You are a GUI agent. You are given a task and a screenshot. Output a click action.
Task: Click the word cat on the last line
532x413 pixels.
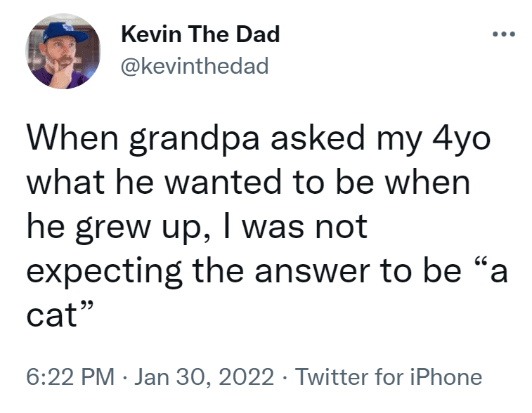pos(52,315)
